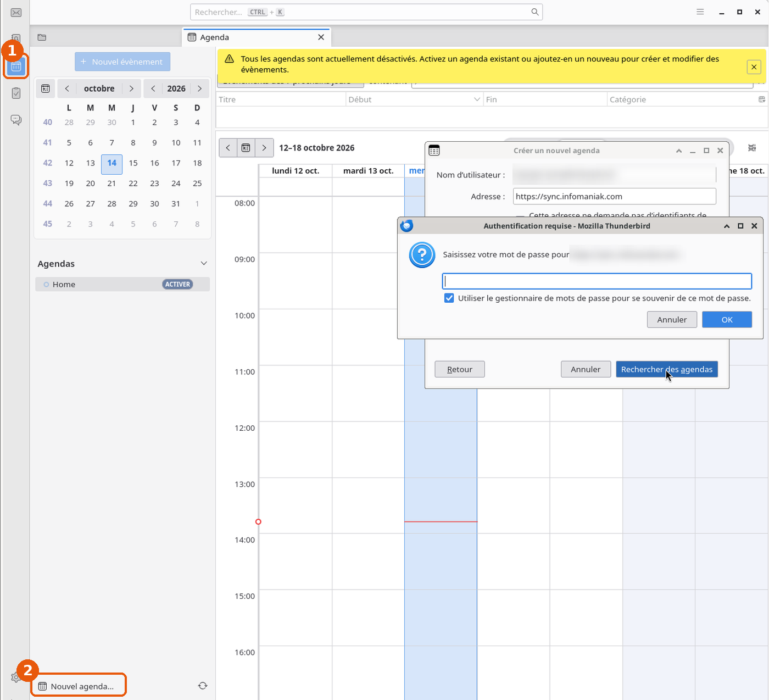Screen dimensions: 769x700
Task: Toggle the password manager remember checkbox
Action: [449, 298]
